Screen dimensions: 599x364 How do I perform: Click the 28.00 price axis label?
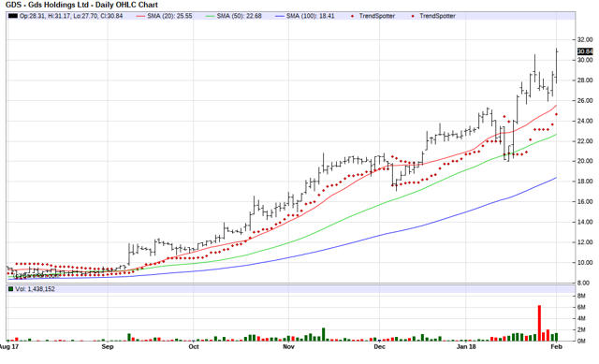coord(585,80)
